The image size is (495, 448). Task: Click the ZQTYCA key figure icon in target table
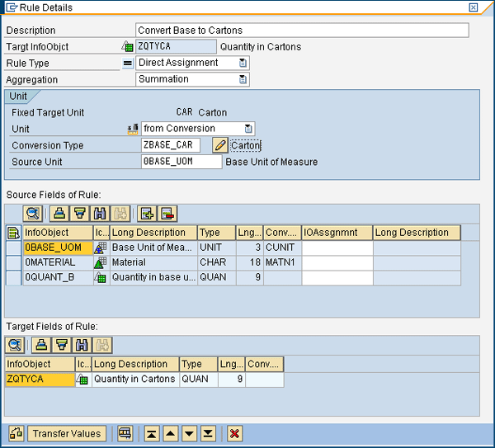point(82,379)
